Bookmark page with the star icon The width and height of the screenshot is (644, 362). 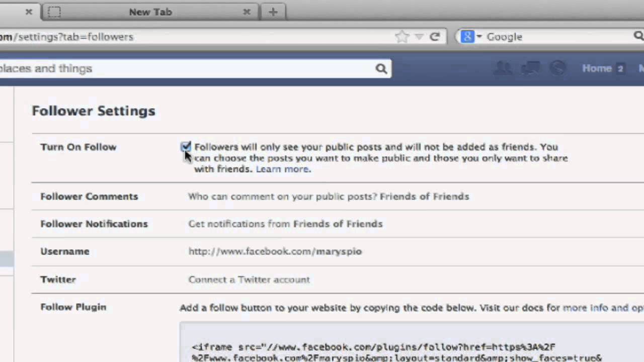(x=401, y=37)
